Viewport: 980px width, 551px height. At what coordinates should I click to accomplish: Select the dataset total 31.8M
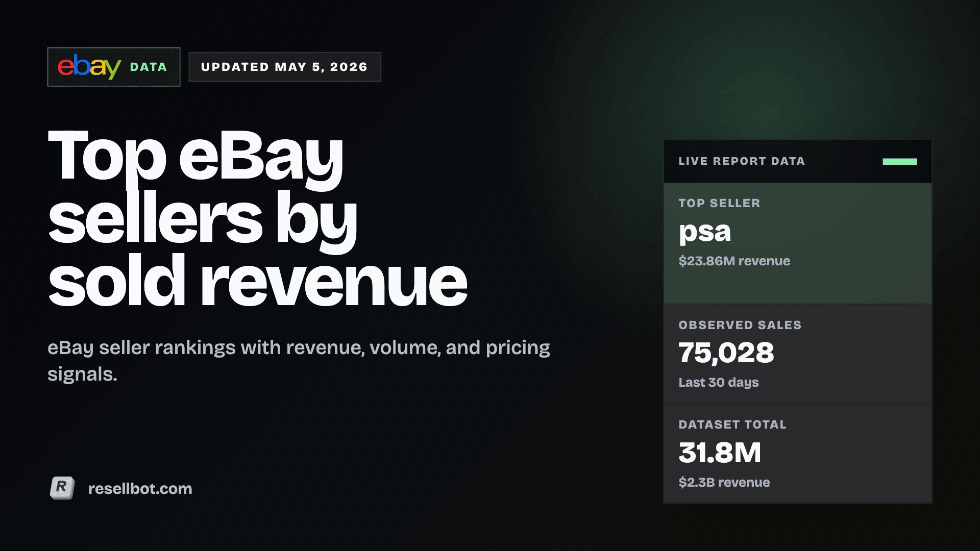(720, 453)
